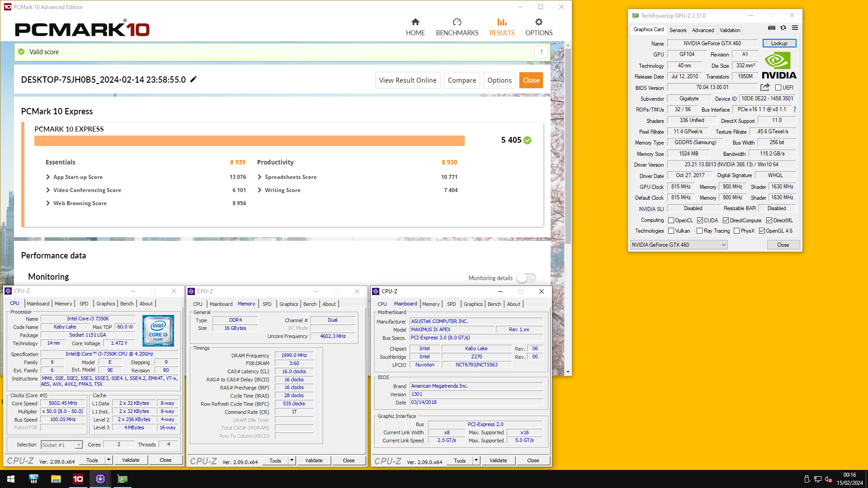Open SPD tab in Memory CPU-Z window
Screen dimensions: 868x488
coord(267,304)
